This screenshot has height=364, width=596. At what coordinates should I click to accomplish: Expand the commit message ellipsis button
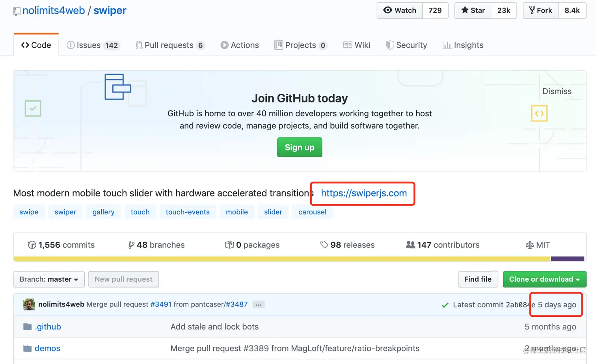point(259,305)
